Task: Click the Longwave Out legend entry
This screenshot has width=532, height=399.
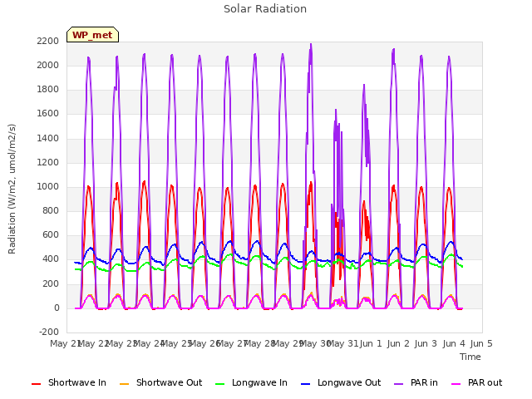Action: click(341, 383)
